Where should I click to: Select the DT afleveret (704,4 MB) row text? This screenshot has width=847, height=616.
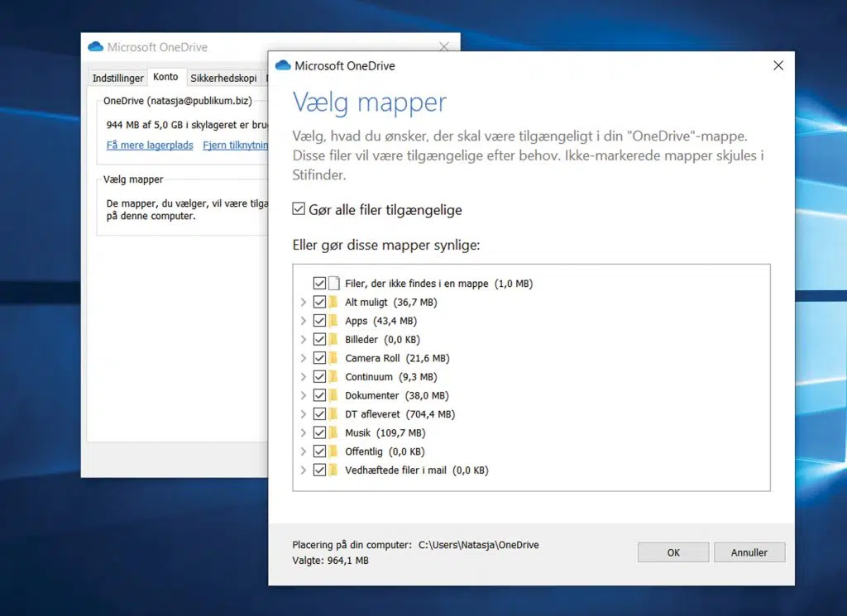pos(400,414)
